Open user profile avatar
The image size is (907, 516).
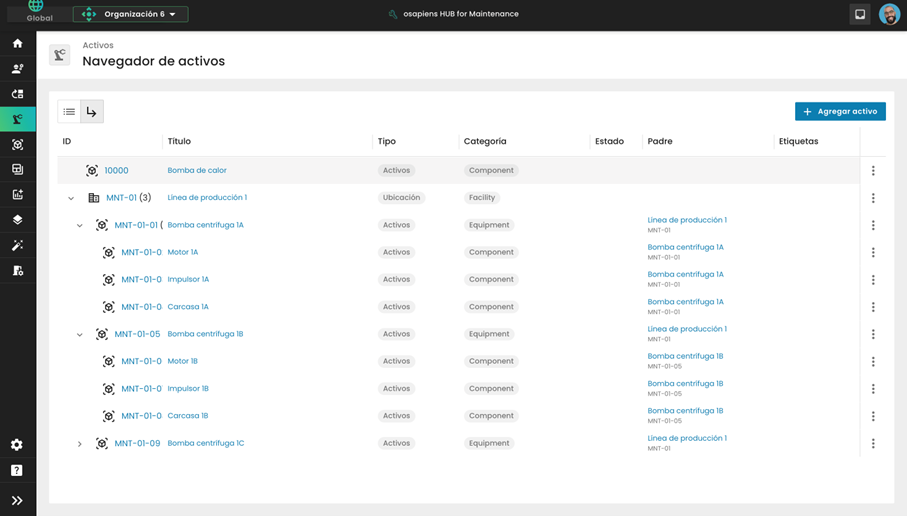889,14
